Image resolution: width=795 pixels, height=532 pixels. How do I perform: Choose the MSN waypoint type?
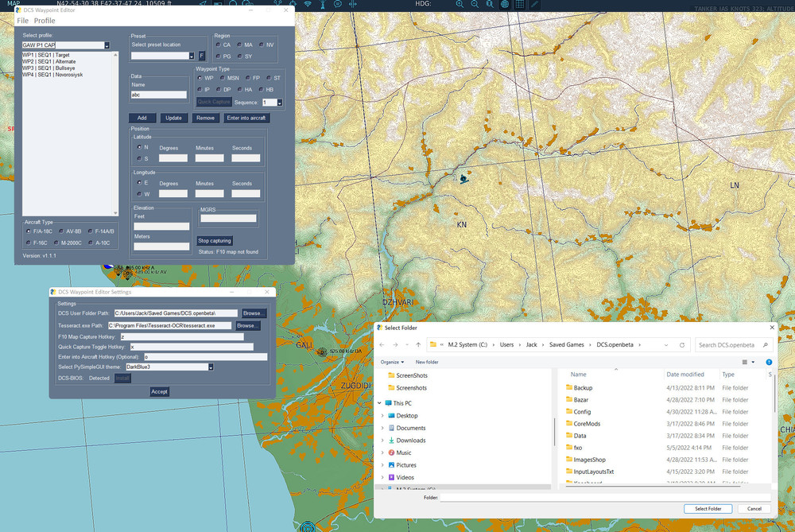224,78
